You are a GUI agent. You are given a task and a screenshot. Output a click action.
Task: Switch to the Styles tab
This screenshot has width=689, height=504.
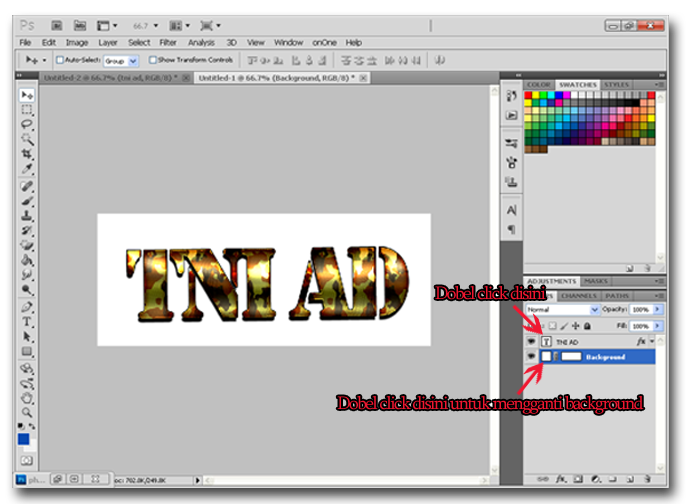(x=616, y=84)
